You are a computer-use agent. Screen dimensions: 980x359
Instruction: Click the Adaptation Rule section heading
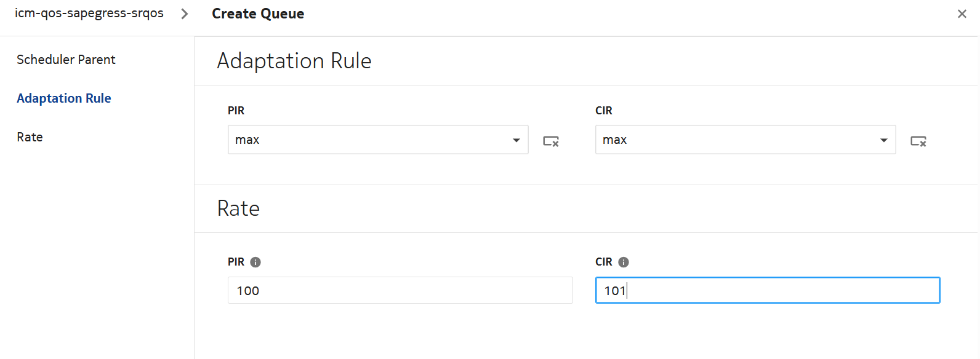[x=294, y=61]
